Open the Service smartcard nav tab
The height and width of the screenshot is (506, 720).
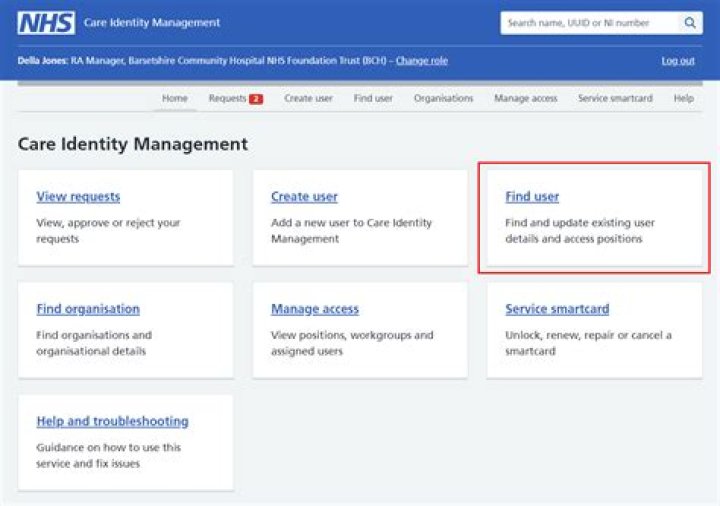[615, 98]
